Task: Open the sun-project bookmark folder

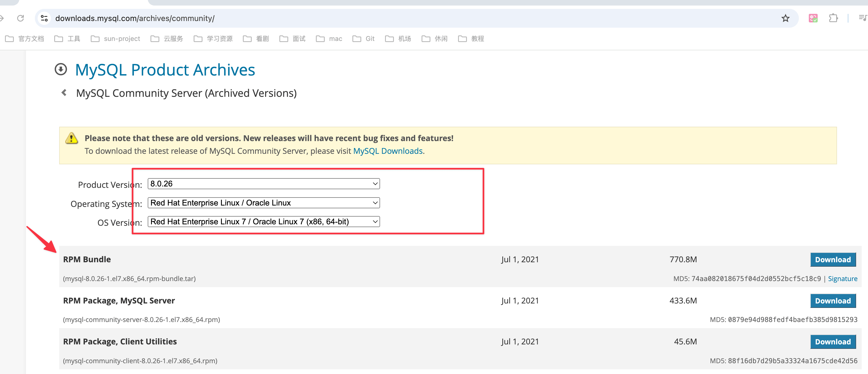Action: point(116,39)
